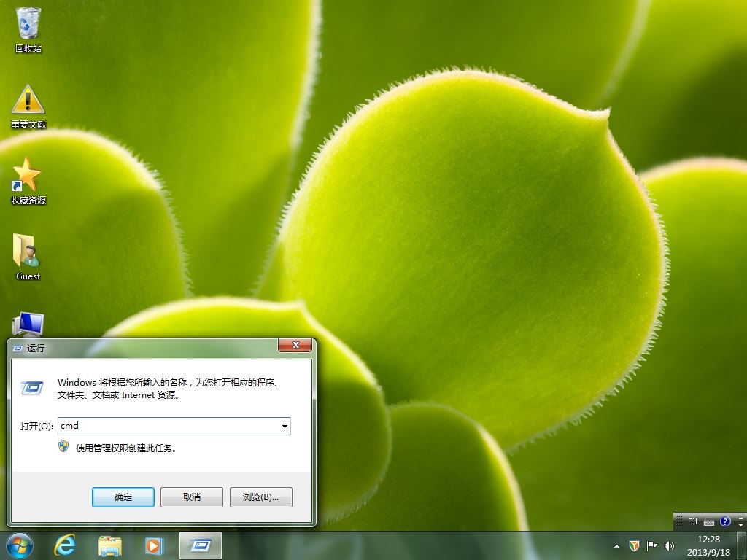Click the UAC shield icon in Run dialog
This screenshot has width=747, height=560.
(x=63, y=447)
